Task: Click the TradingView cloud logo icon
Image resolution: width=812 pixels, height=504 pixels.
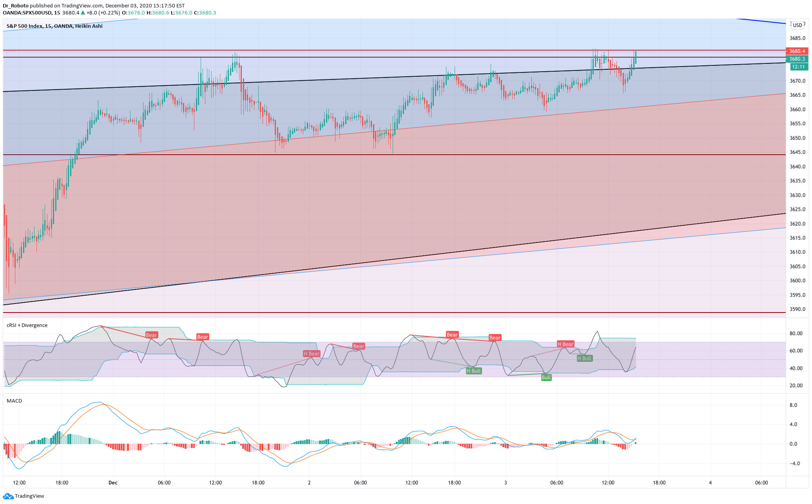Action: tap(8, 496)
